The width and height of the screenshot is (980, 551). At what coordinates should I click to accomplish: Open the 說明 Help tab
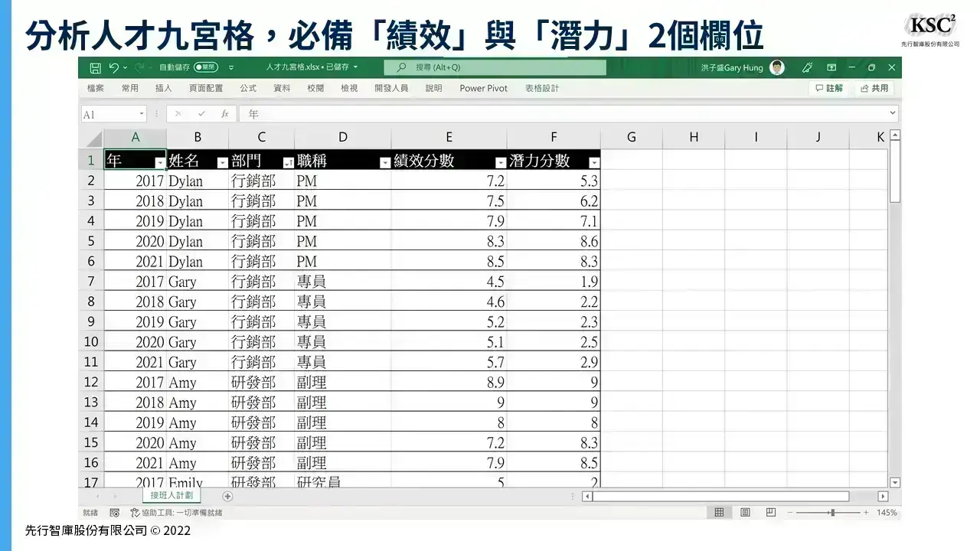433,88
